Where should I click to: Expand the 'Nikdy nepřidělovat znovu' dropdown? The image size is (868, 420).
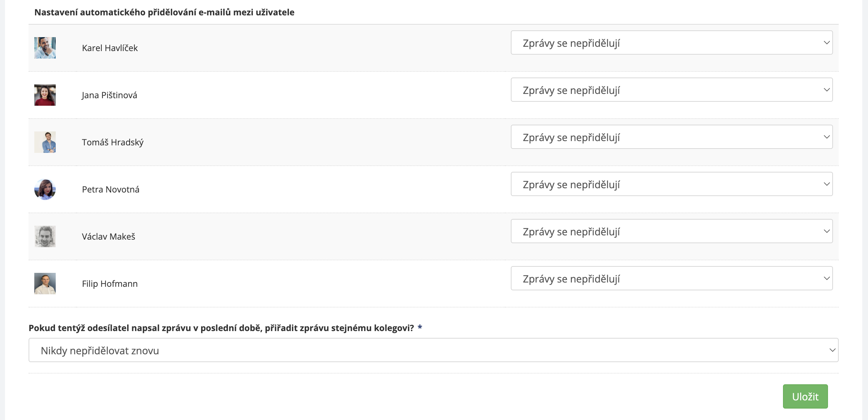[433, 350]
